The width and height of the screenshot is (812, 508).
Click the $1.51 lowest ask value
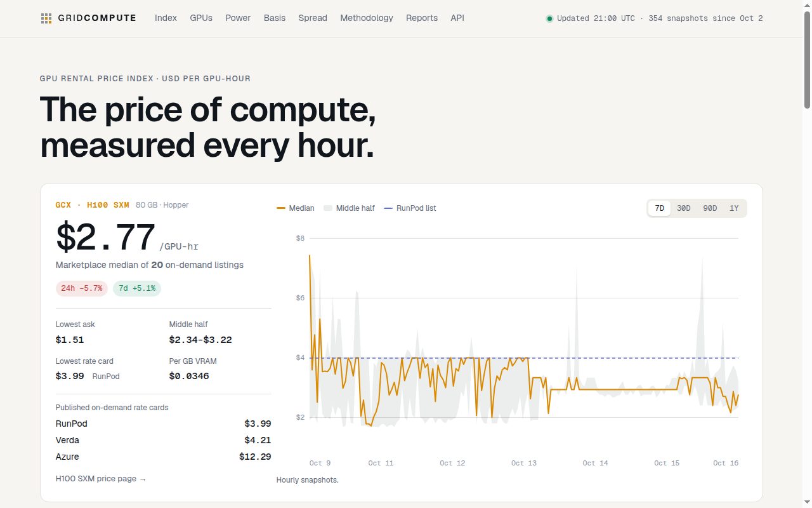(70, 340)
